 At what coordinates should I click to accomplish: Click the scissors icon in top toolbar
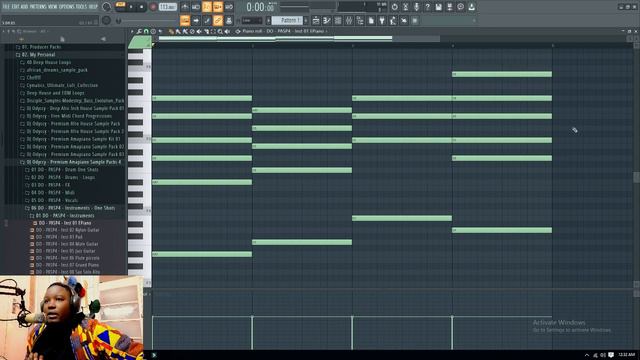[405, 7]
